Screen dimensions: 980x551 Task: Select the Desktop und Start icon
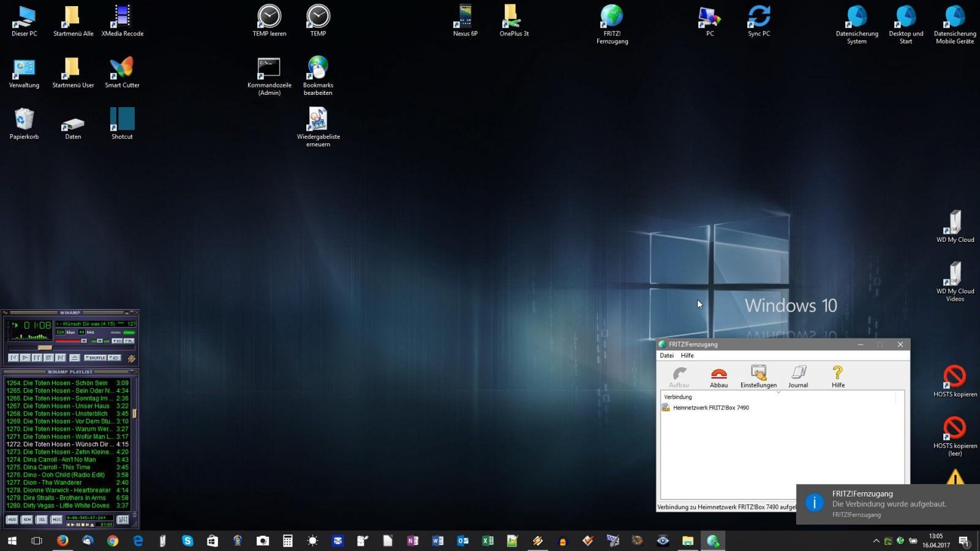click(906, 24)
